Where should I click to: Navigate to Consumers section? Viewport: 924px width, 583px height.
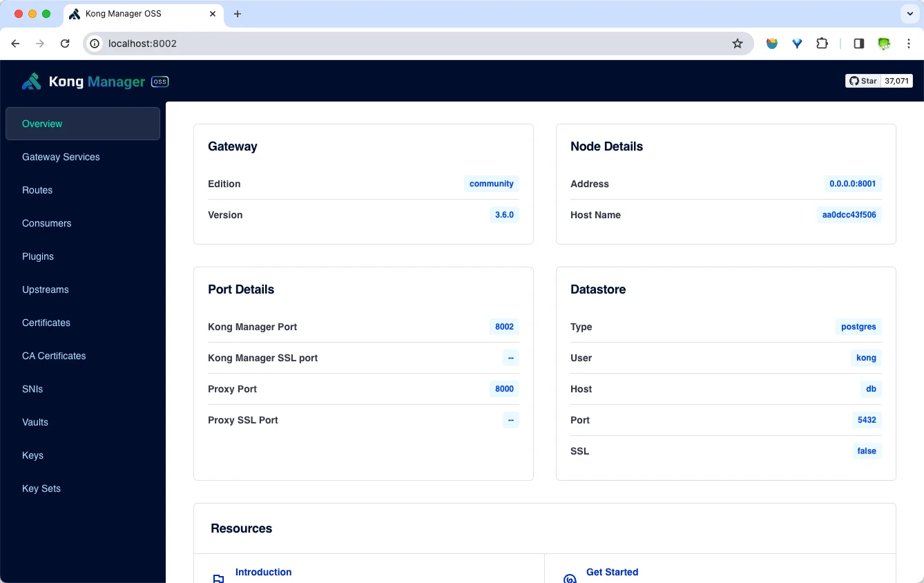tap(47, 223)
